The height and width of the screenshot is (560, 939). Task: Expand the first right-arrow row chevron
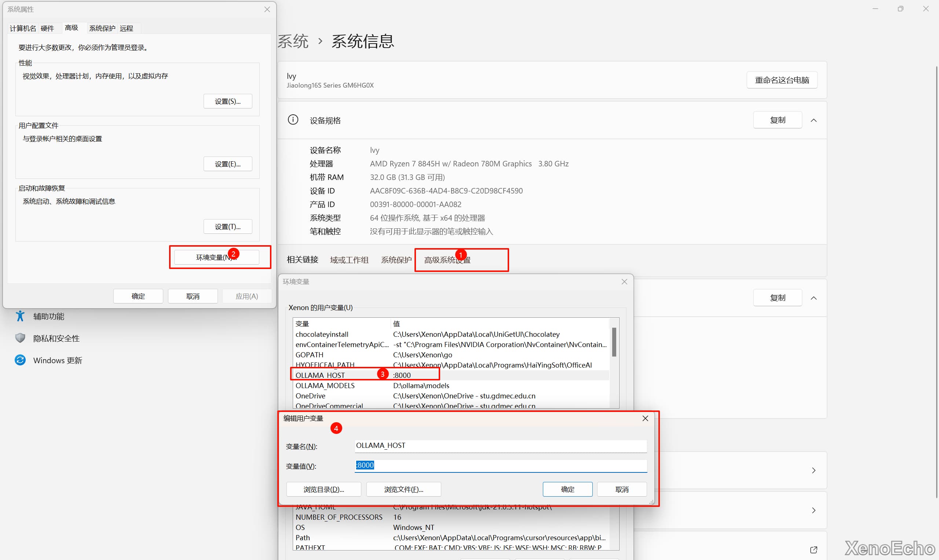click(814, 471)
